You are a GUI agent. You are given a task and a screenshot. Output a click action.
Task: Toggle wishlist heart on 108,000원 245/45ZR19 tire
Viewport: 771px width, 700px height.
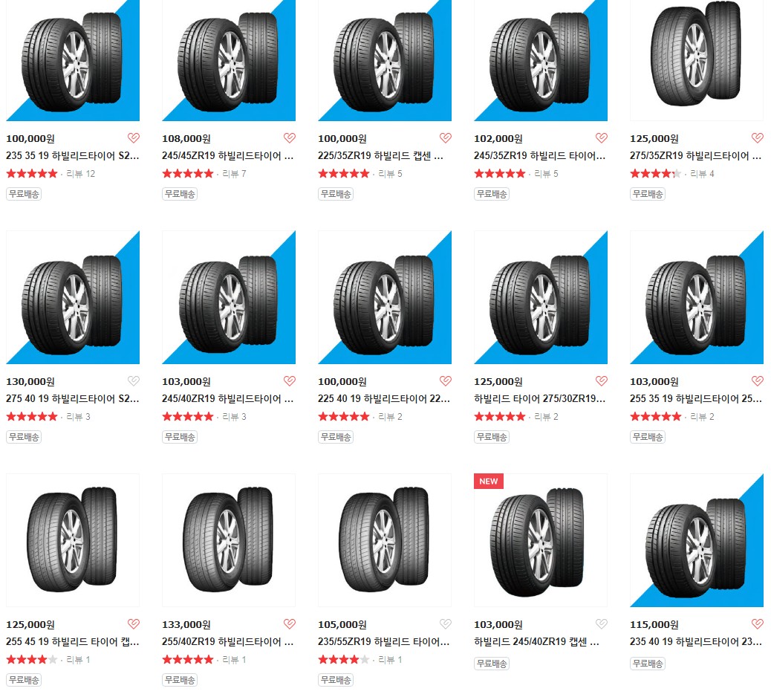(290, 137)
